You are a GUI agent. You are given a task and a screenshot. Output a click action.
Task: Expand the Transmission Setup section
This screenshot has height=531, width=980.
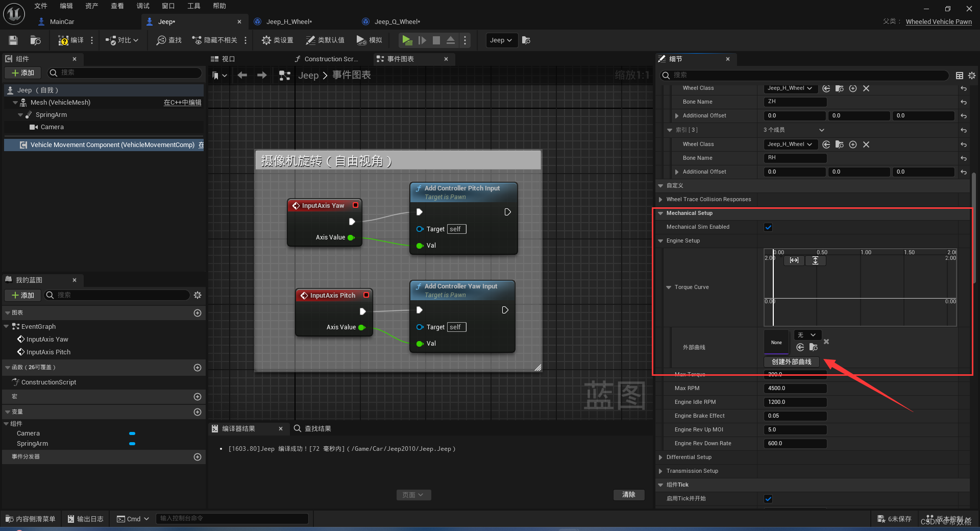[x=660, y=471]
